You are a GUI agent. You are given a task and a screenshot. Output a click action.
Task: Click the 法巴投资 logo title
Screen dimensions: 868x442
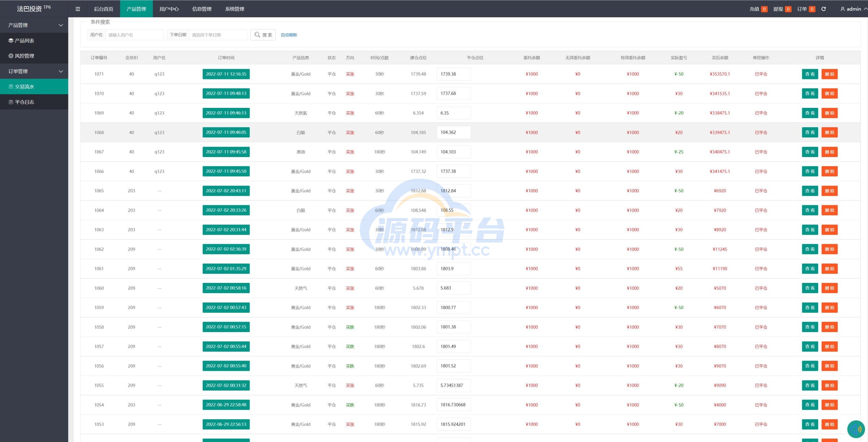point(34,8)
